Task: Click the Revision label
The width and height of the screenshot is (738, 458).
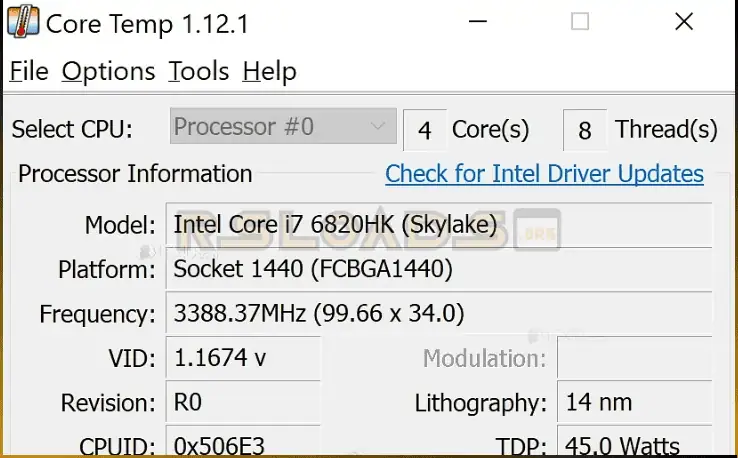Action: click(x=108, y=403)
